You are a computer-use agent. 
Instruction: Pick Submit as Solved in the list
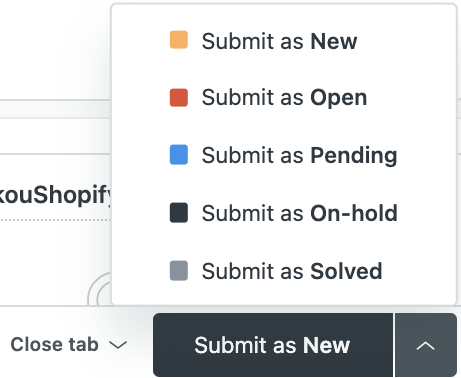coord(283,271)
